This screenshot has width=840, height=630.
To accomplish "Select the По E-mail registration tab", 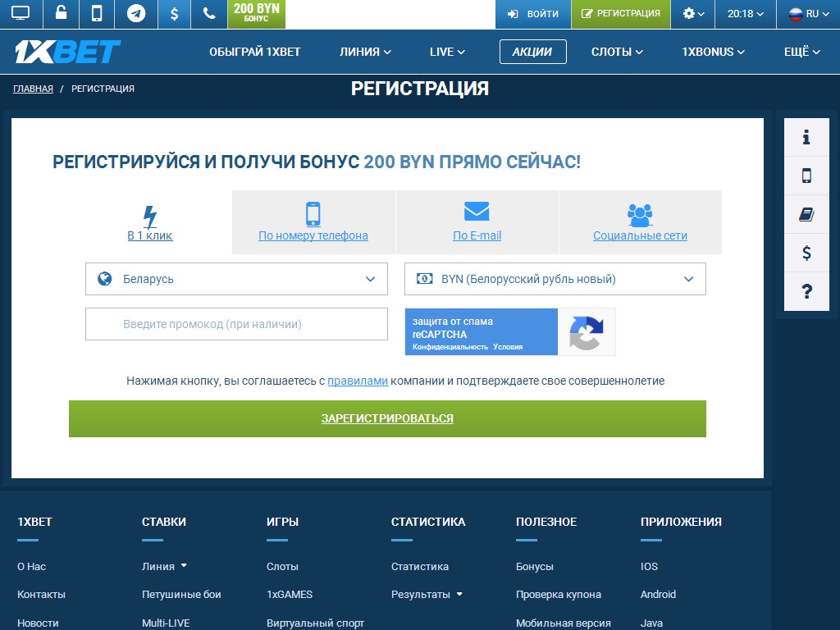I will pyautogui.click(x=477, y=222).
